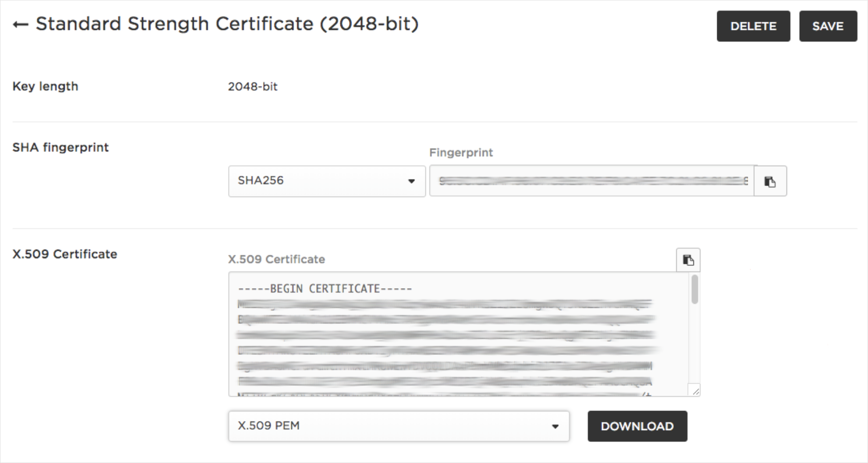
Task: Copy the SHA fingerprint to clipboard
Action: point(770,181)
